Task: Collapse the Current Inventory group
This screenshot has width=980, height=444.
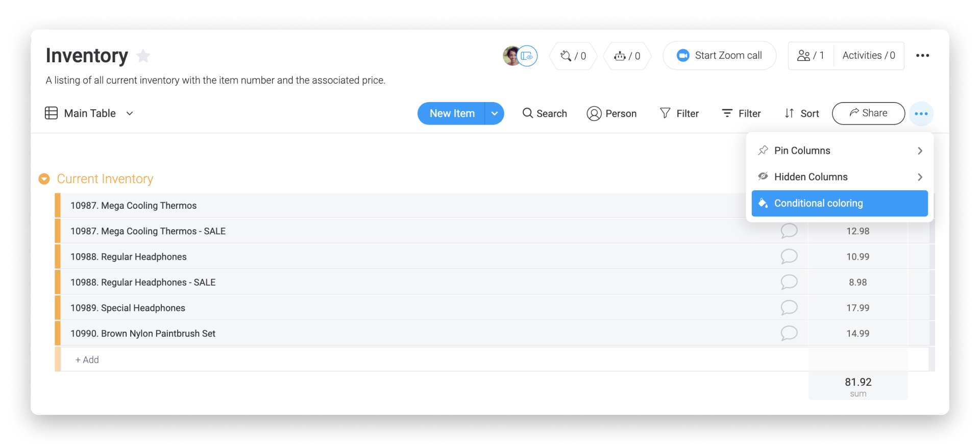Action: click(x=44, y=179)
